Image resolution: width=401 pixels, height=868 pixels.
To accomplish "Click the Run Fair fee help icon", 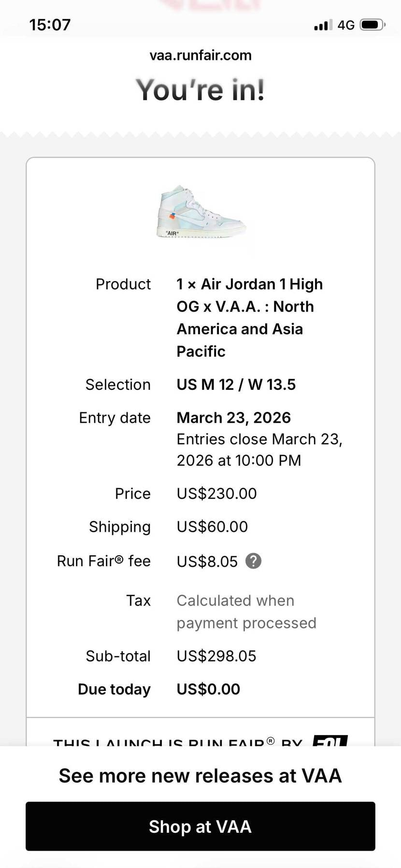I will (x=254, y=561).
